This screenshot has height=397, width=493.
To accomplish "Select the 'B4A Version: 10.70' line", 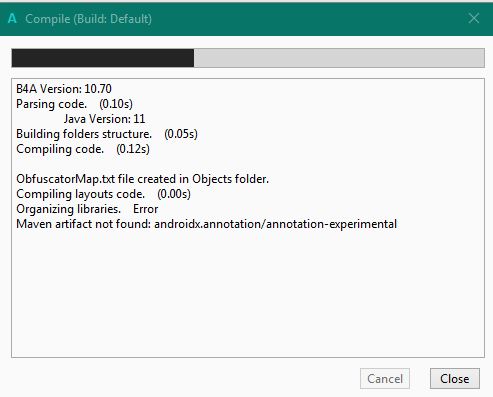I will [64, 89].
